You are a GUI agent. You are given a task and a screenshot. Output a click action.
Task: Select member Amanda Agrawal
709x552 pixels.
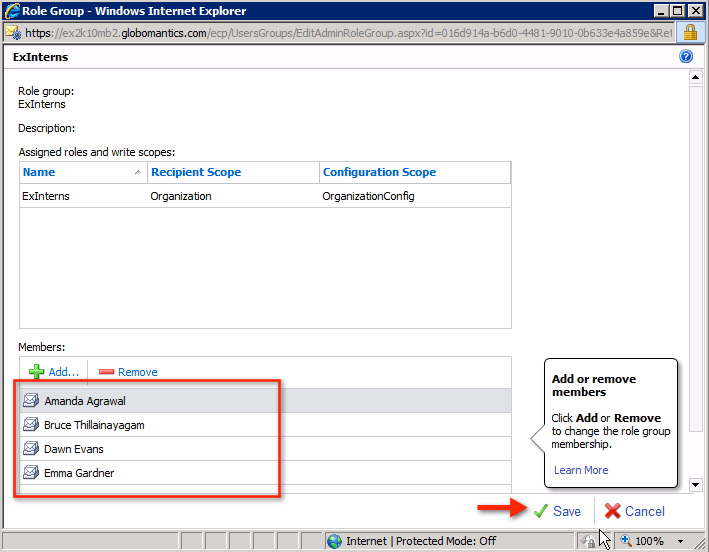[265, 401]
